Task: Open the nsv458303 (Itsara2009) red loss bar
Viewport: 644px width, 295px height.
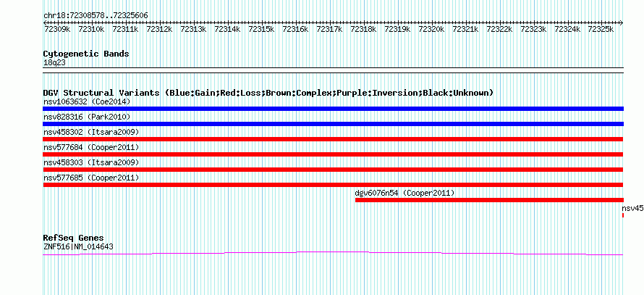Action: [x=333, y=170]
